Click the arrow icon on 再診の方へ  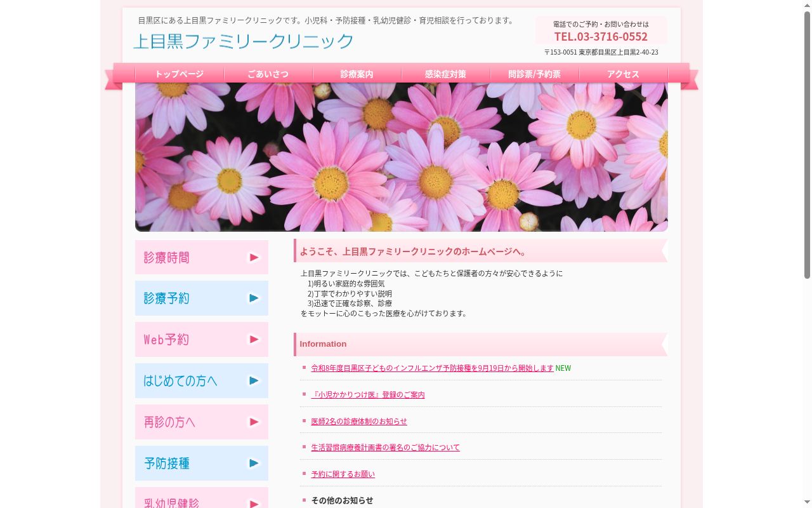coord(254,422)
